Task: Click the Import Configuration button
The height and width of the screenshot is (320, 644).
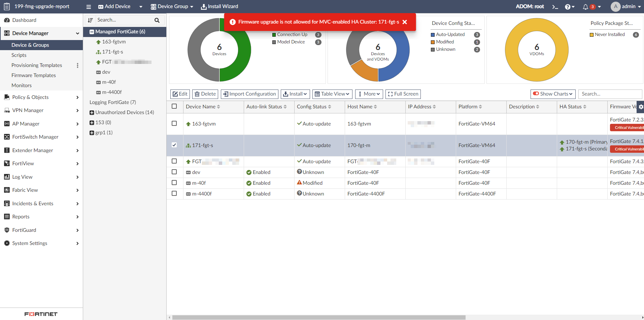Action: click(249, 94)
